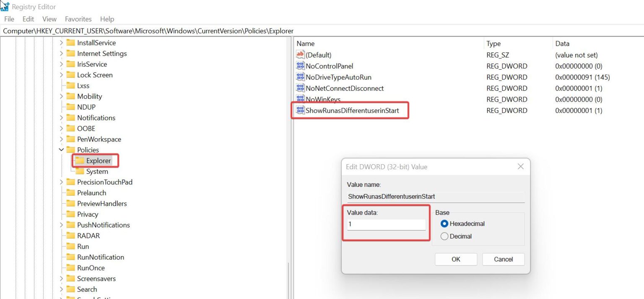The image size is (644, 299).
Task: Click the Registry Editor icon in the title bar
Action: click(5, 6)
